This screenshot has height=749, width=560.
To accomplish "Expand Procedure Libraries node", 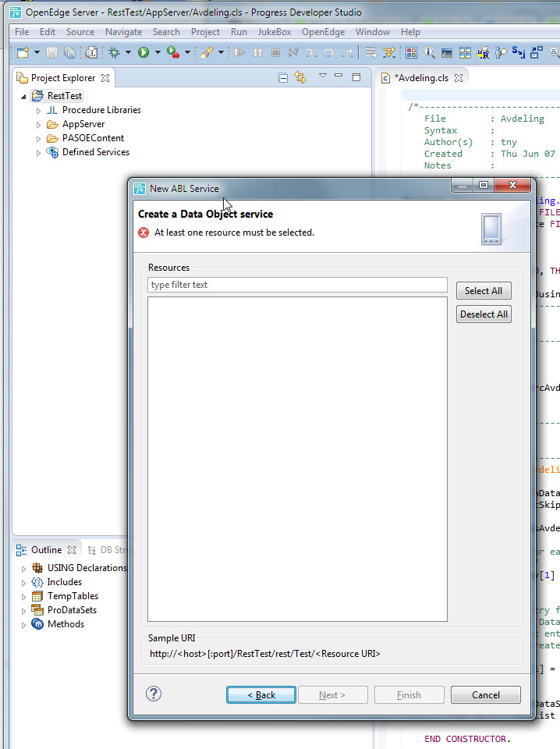I will [38, 111].
